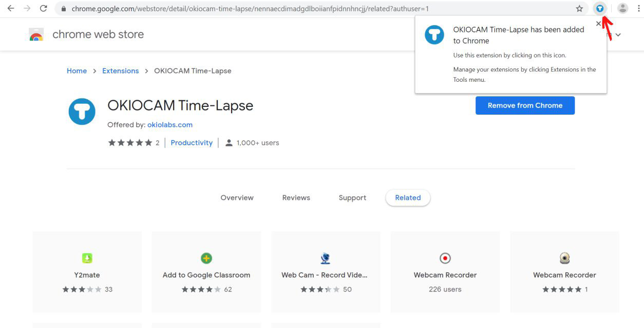Click the URL address bar

(x=308, y=8)
